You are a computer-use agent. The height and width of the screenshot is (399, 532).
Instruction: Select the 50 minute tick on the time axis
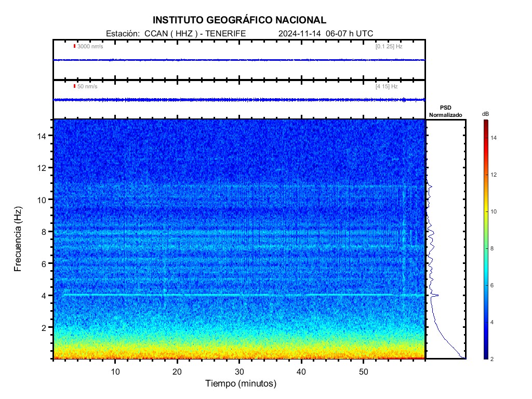click(x=364, y=371)
